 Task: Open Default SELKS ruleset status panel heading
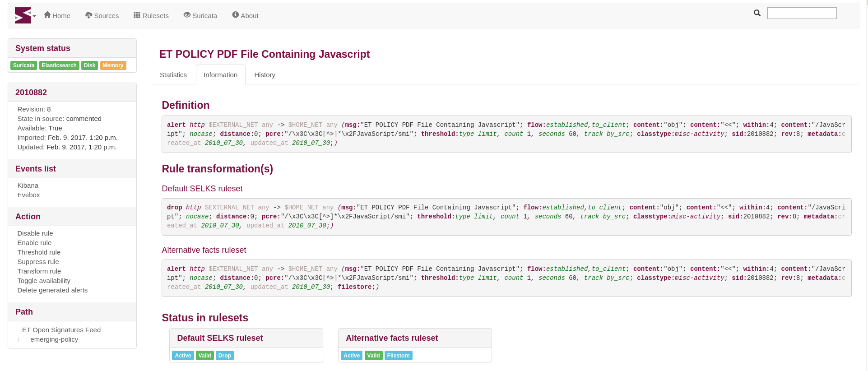220,338
